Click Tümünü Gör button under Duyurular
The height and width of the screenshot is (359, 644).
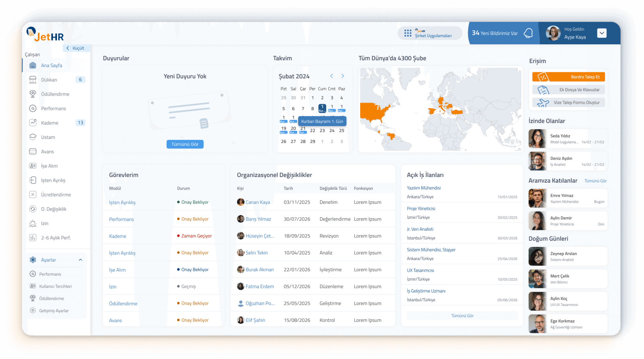click(185, 144)
